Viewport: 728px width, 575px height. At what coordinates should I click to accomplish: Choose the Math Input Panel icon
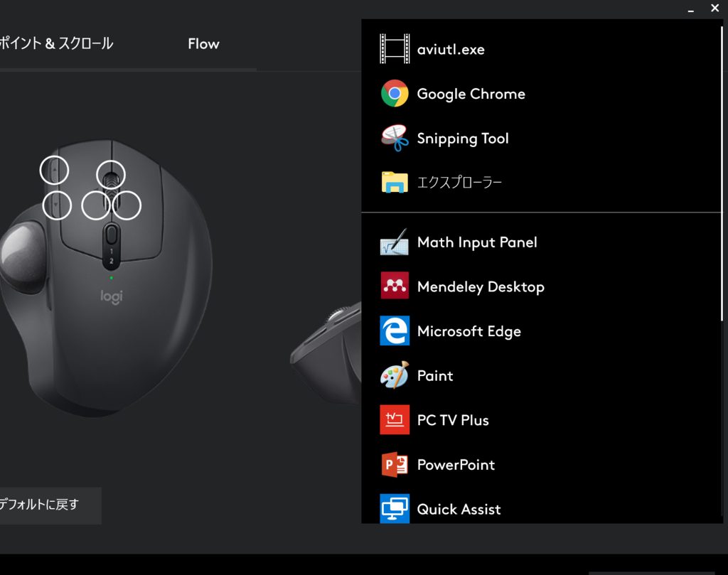[395, 242]
